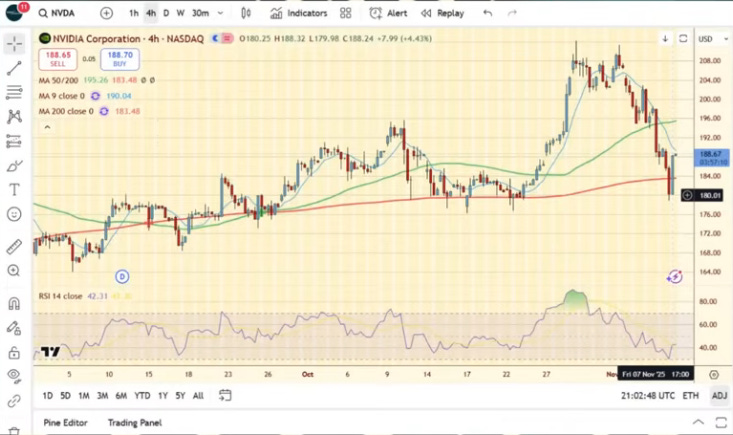The width and height of the screenshot is (733, 435).
Task: Create a price Alert
Action: pos(388,13)
